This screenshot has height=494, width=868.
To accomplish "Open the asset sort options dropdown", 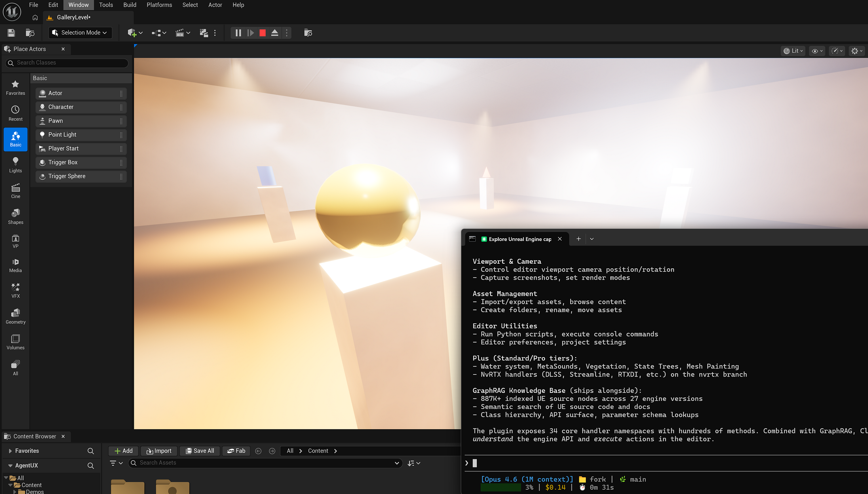I will click(414, 463).
